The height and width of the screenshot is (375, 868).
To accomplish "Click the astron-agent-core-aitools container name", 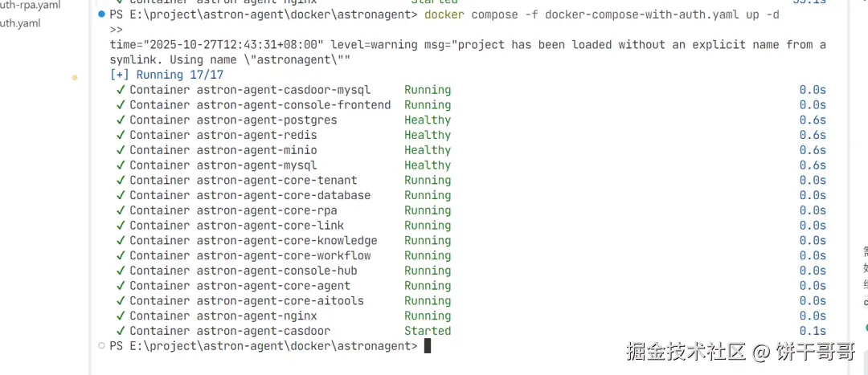I will pos(280,300).
